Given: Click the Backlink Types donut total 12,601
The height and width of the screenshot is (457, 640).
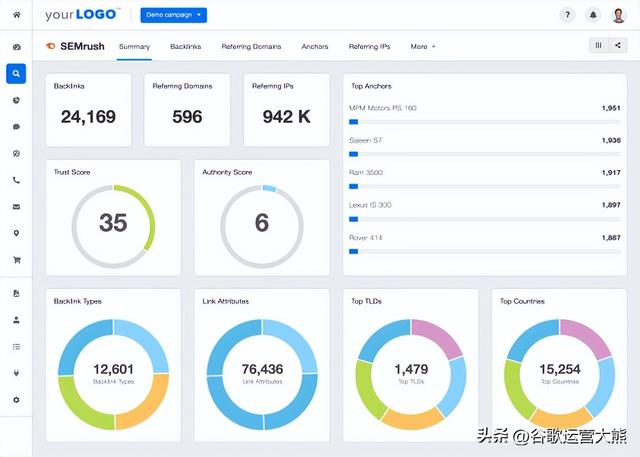Looking at the screenshot, I should click(113, 369).
